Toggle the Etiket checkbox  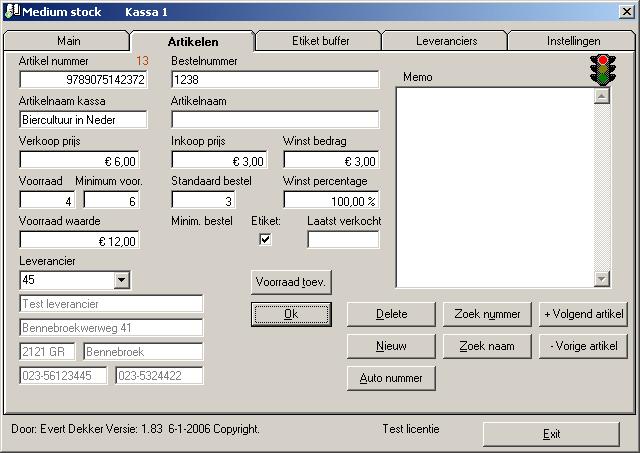coord(265,239)
